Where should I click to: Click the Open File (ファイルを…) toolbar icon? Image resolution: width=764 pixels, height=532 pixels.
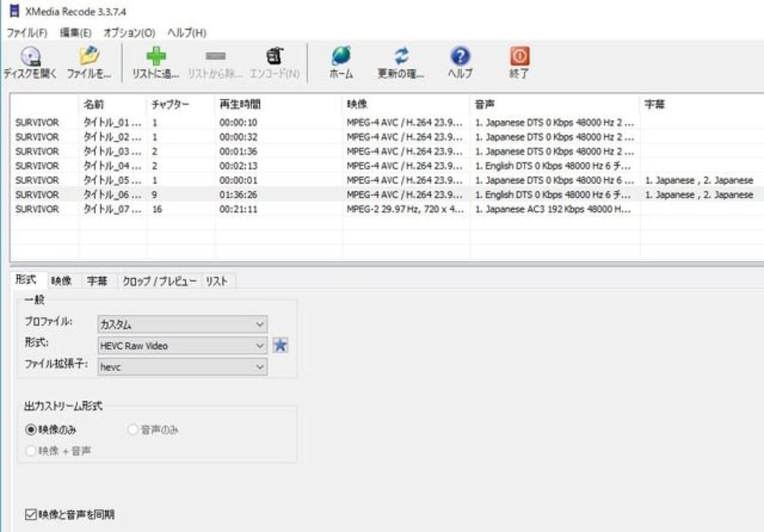click(89, 56)
